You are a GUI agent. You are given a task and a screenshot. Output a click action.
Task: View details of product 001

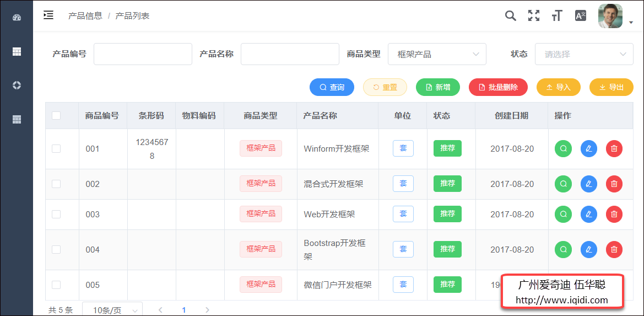(x=563, y=148)
